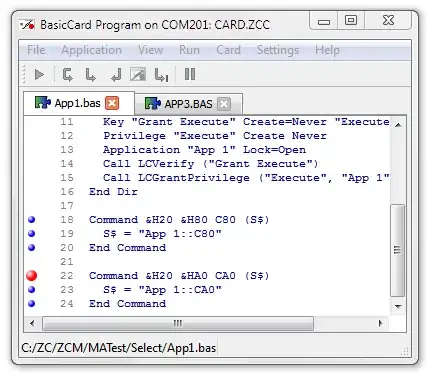
Task: Click the horizontal scrollbar left arrow
Action: tap(32, 323)
